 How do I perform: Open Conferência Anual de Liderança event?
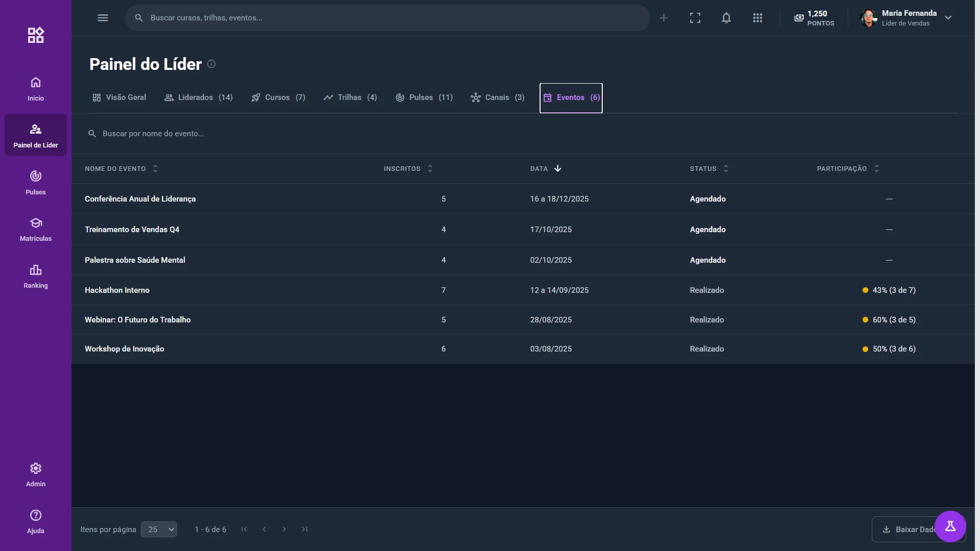[x=140, y=199]
